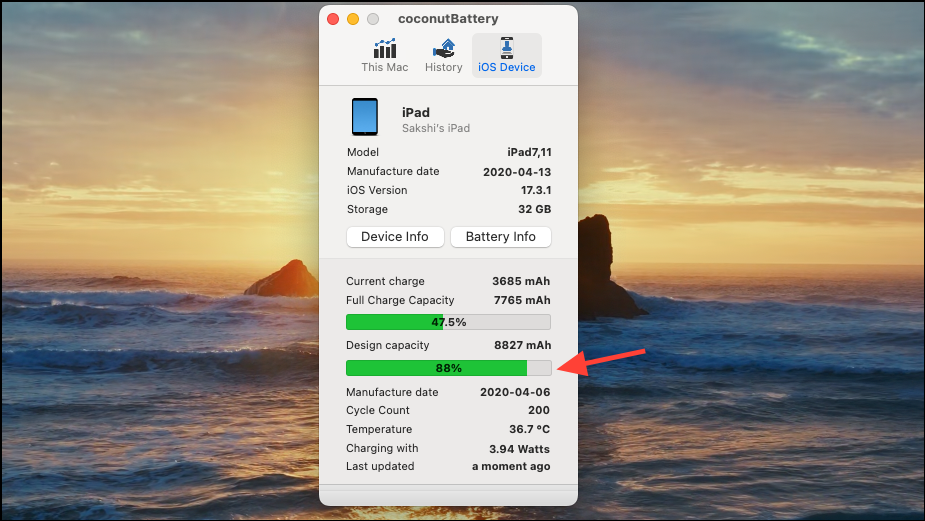Click the Model label
925x521 pixels.
363,152
